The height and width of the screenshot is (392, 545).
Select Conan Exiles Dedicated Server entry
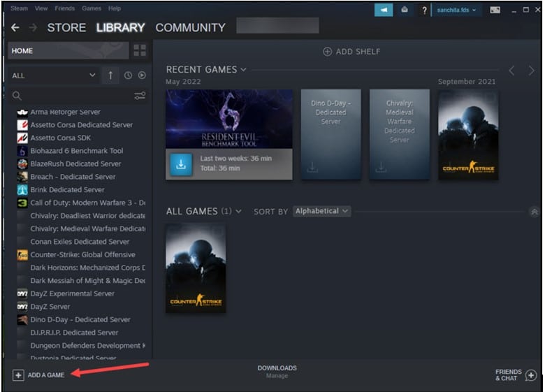[x=80, y=242]
